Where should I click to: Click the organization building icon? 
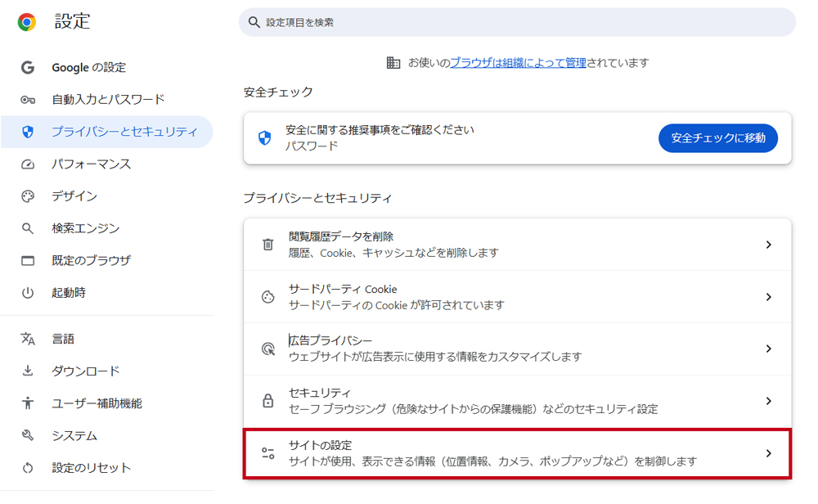coord(393,63)
